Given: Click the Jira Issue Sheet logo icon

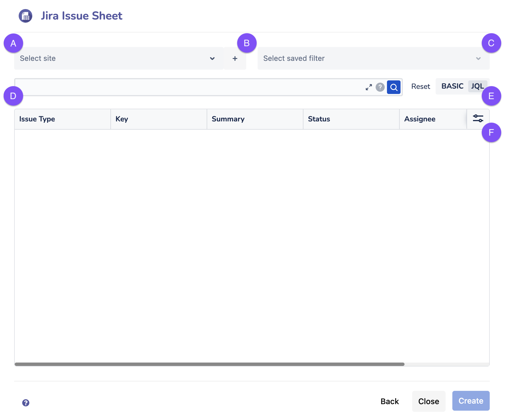Looking at the screenshot, I should point(25,16).
